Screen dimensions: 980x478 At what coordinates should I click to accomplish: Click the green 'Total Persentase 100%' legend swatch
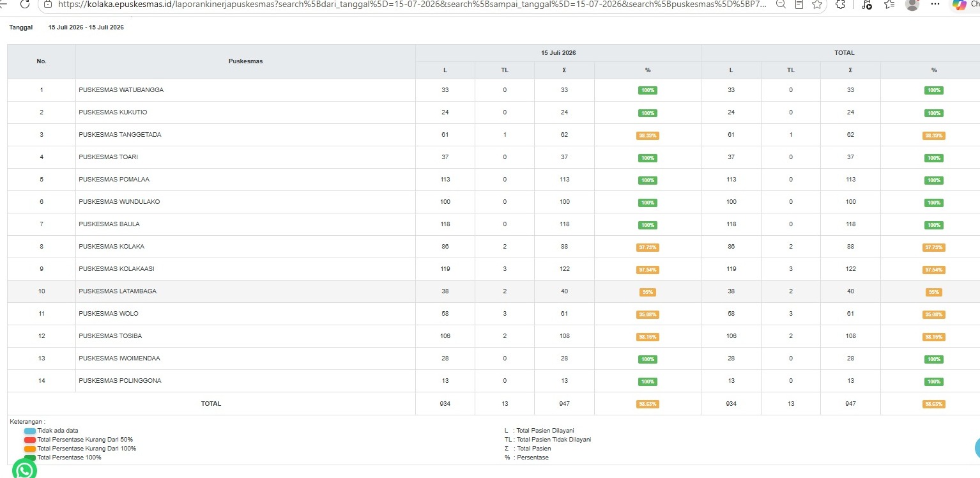29,458
